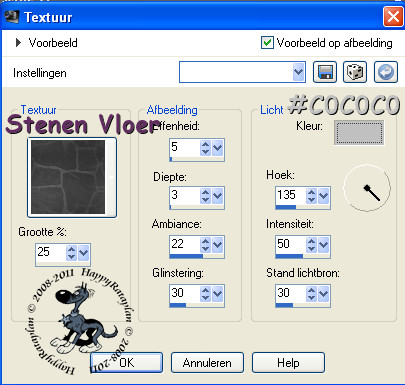405x385 pixels.
Task: Open the Intensiteit slider dropdown
Action: coord(323,245)
